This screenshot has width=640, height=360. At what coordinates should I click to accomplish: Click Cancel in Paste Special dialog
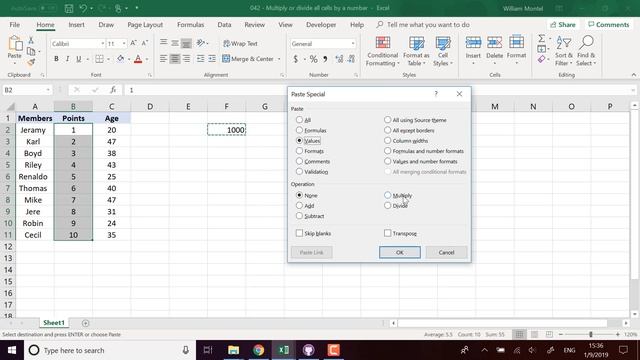point(446,252)
